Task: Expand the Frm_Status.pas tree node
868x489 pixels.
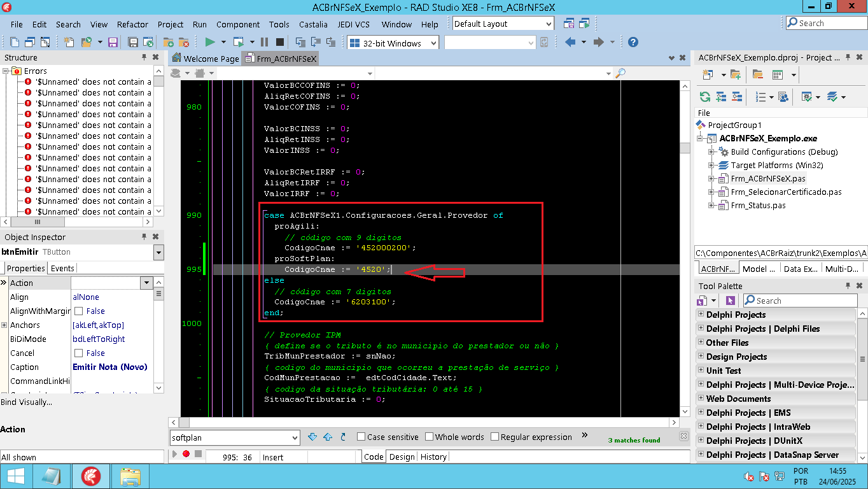Action: tap(711, 205)
